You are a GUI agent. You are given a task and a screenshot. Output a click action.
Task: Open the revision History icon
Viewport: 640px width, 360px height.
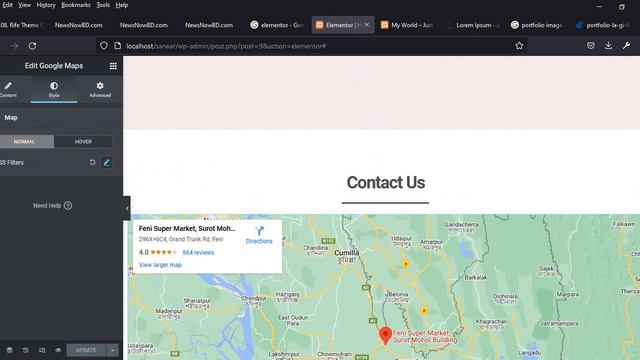25,350
